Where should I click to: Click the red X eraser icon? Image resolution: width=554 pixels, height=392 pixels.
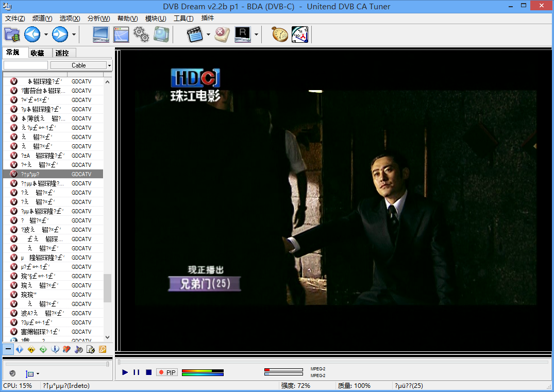(x=223, y=35)
